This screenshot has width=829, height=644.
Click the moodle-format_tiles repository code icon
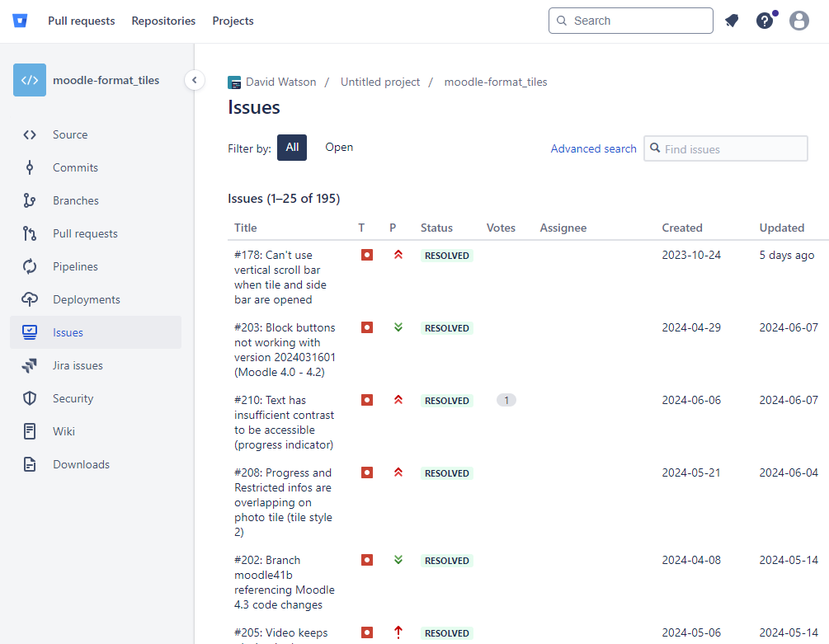(30, 80)
